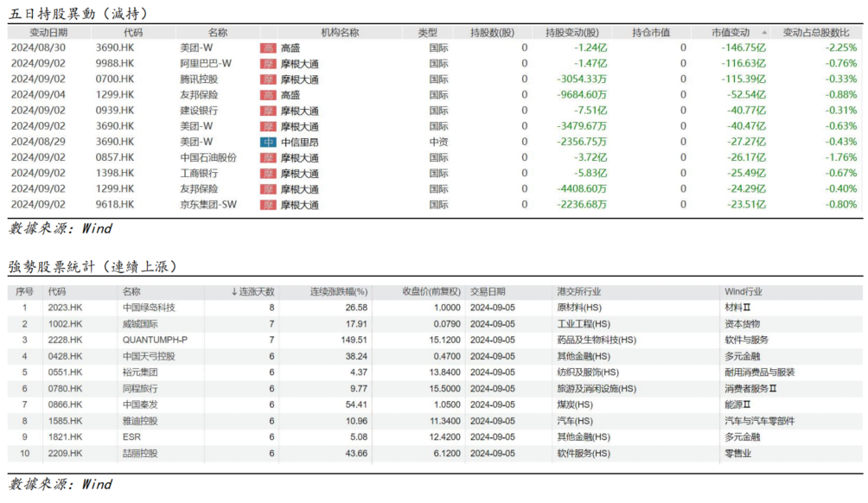The width and height of the screenshot is (868, 503).
Task: Click the 中国秦发 stock name
Action: 140,405
